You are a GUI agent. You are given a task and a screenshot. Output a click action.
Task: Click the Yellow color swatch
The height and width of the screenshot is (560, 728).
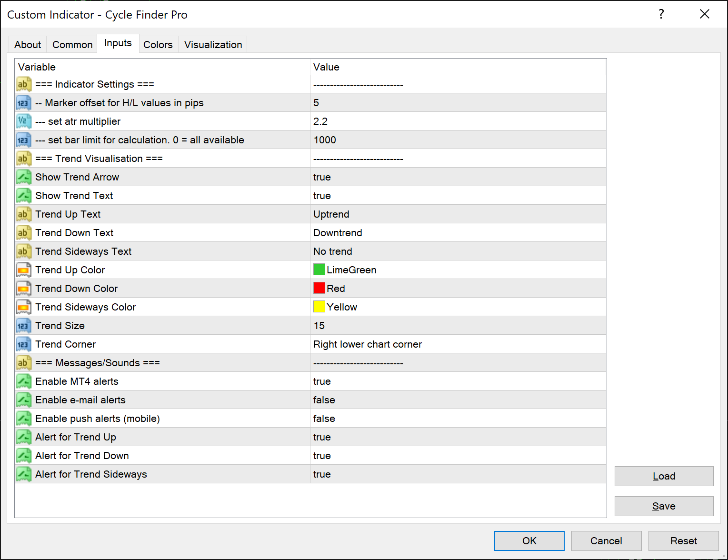(319, 307)
